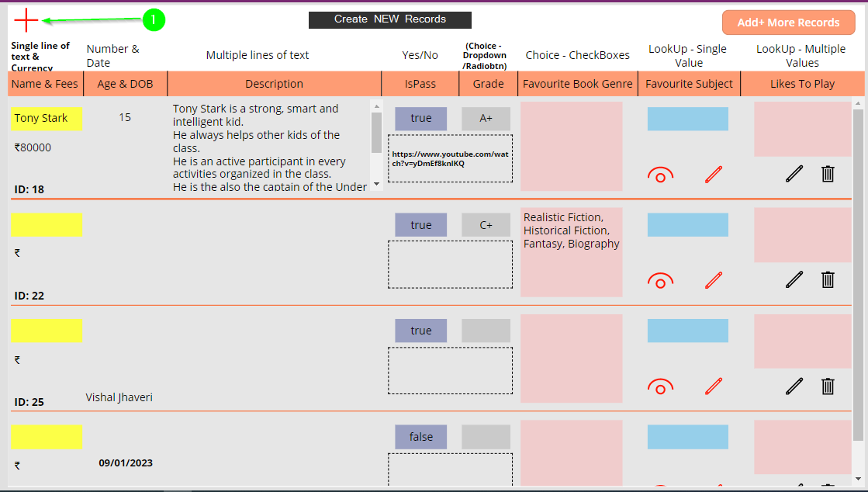Click the empty yellow name field for ID 25
This screenshot has width=868, height=492.
pyautogui.click(x=47, y=331)
